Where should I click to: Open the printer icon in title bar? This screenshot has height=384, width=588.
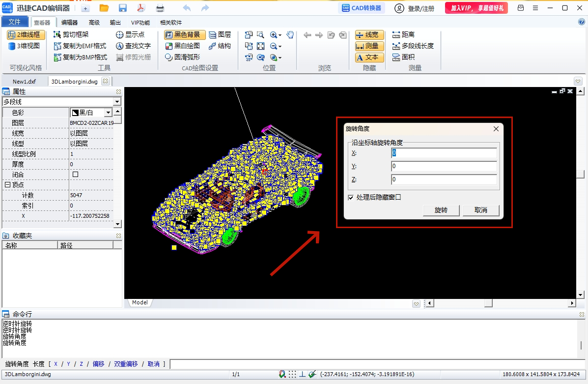coord(160,8)
